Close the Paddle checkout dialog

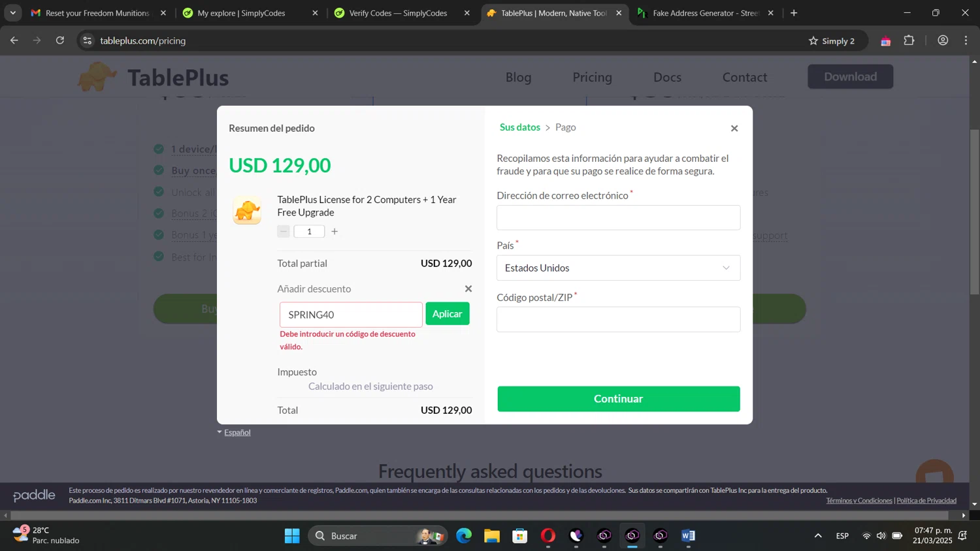(x=734, y=129)
